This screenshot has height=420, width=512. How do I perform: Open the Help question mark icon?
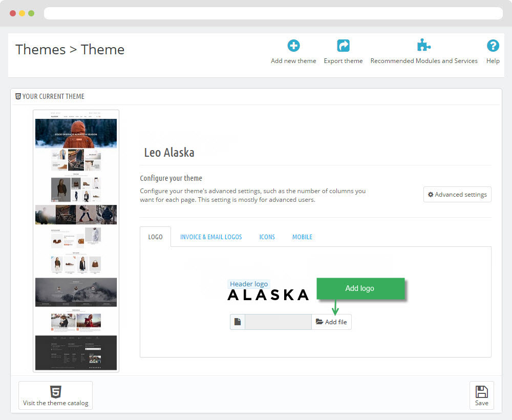493,46
